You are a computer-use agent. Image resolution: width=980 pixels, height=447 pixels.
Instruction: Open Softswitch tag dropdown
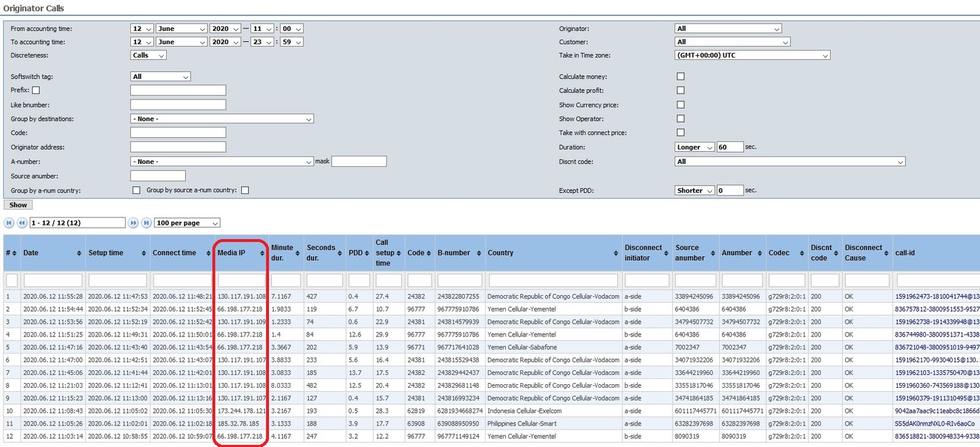160,77
